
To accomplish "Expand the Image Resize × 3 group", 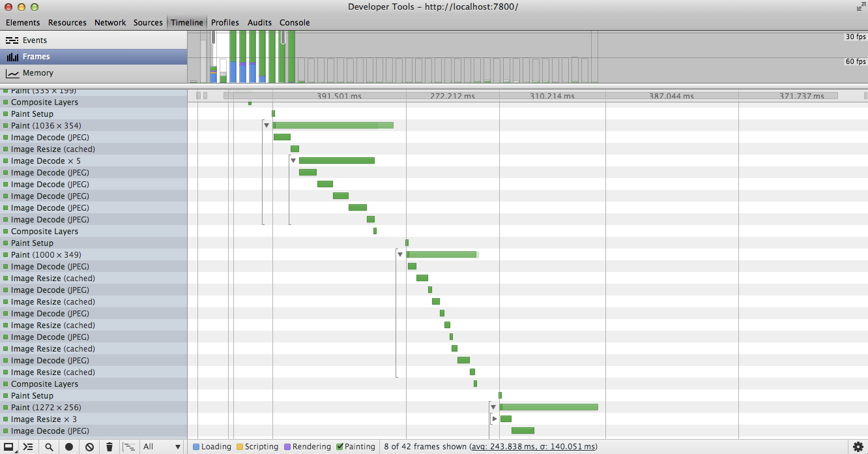I will coord(495,419).
